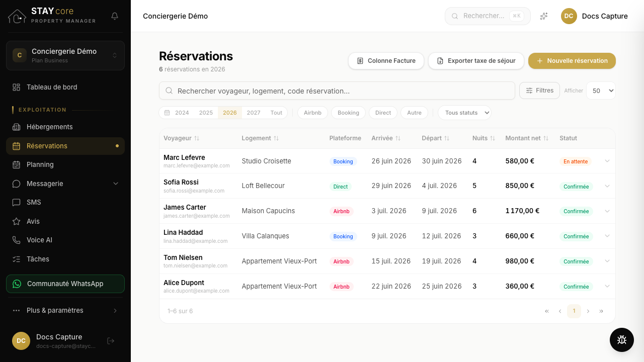Click the logout icon beside Docs Capture

[111, 341]
